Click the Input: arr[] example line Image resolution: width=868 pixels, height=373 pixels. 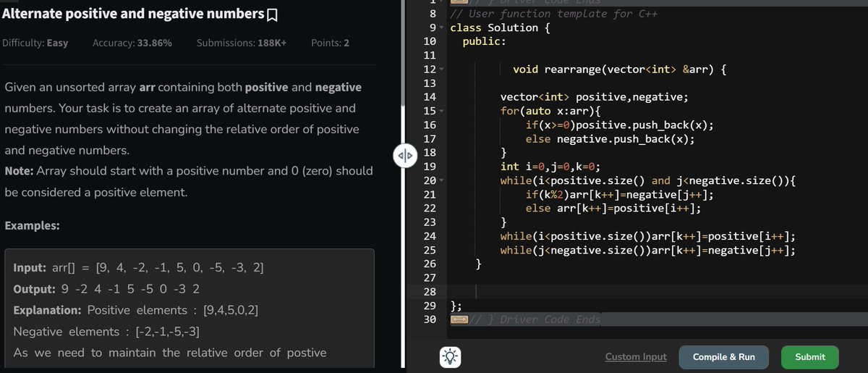139,268
